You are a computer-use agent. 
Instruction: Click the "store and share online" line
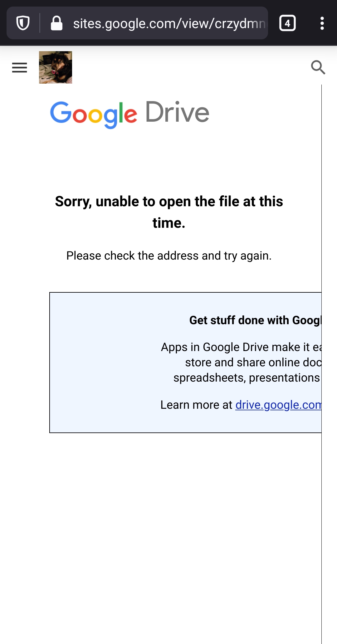tap(253, 363)
